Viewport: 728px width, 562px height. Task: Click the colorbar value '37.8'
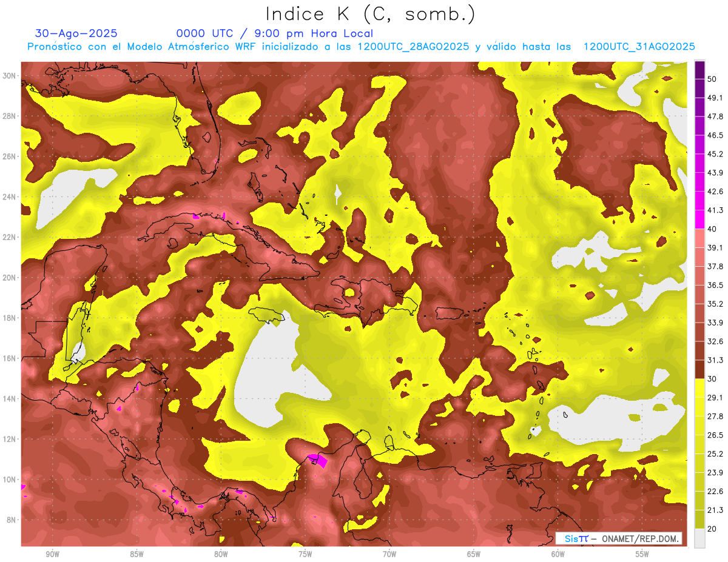(715, 266)
